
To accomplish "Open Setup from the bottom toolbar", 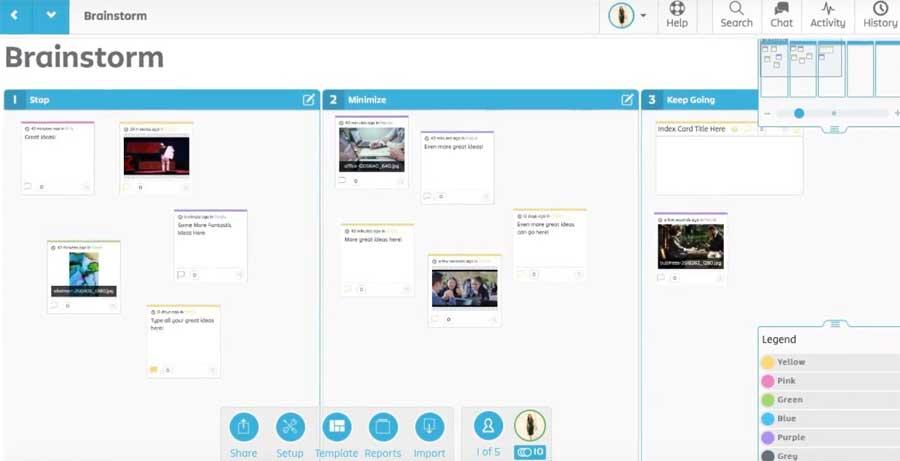I will point(290,436).
